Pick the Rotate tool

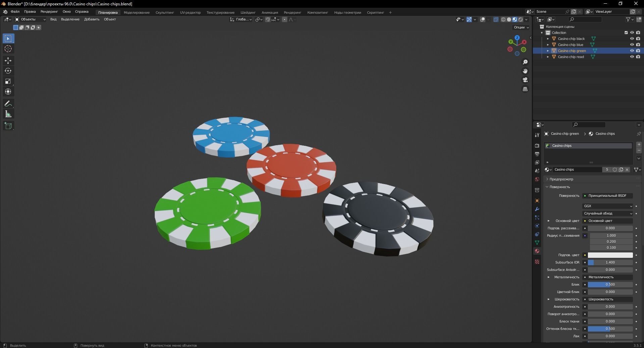point(8,71)
